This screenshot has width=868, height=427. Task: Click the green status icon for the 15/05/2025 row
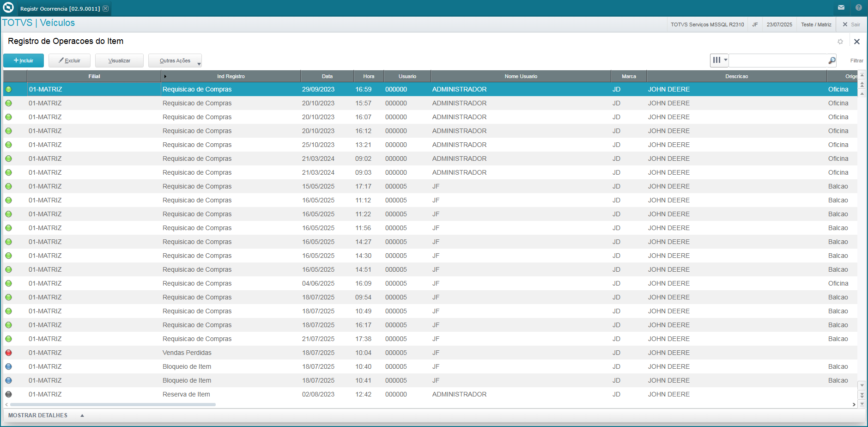pos(9,186)
